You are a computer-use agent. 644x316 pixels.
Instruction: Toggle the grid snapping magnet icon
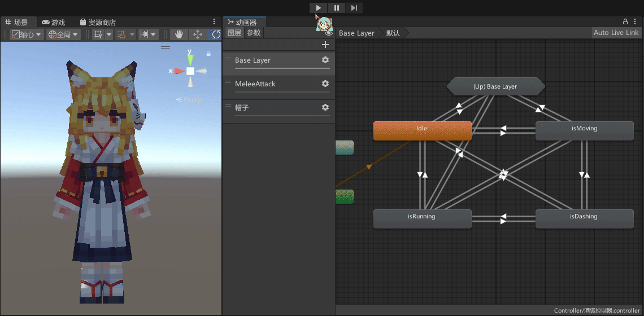tap(121, 34)
